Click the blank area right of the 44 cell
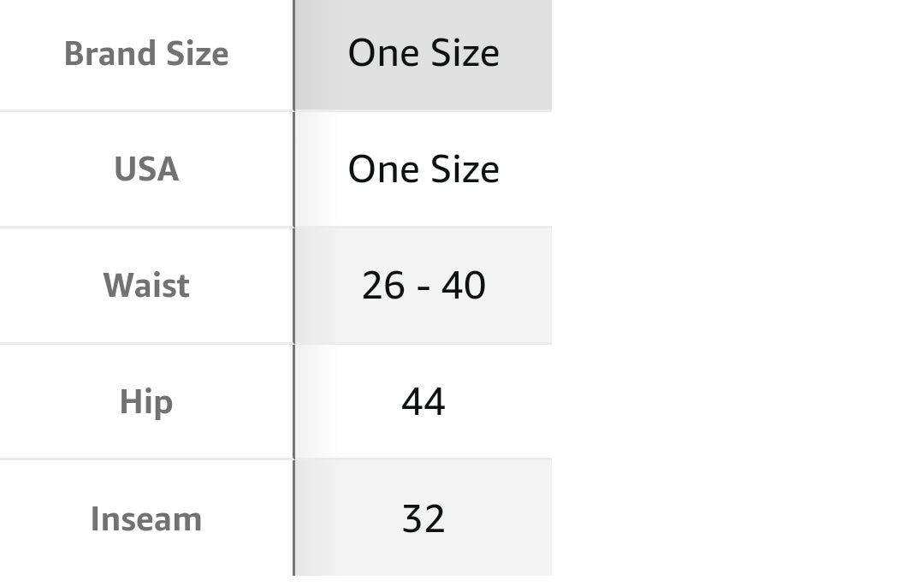924x586 pixels. coord(736,402)
